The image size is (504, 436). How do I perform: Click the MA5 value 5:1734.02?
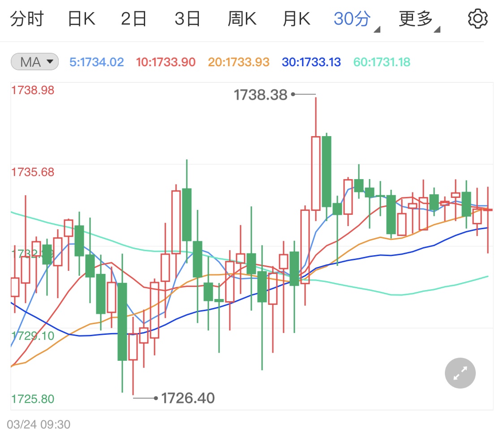[x=96, y=62]
